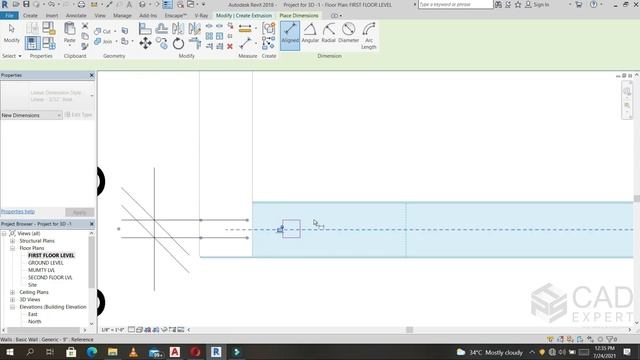Open the Manage ribbon tab
The width and height of the screenshot is (640, 360).
coord(122,16)
